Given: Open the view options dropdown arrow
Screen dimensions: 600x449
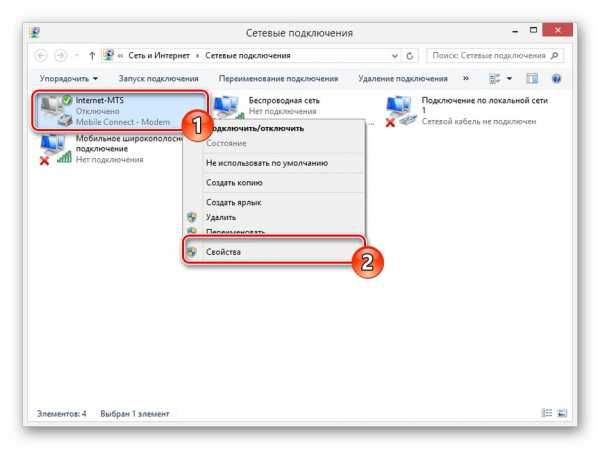Looking at the screenshot, I should (509, 79).
